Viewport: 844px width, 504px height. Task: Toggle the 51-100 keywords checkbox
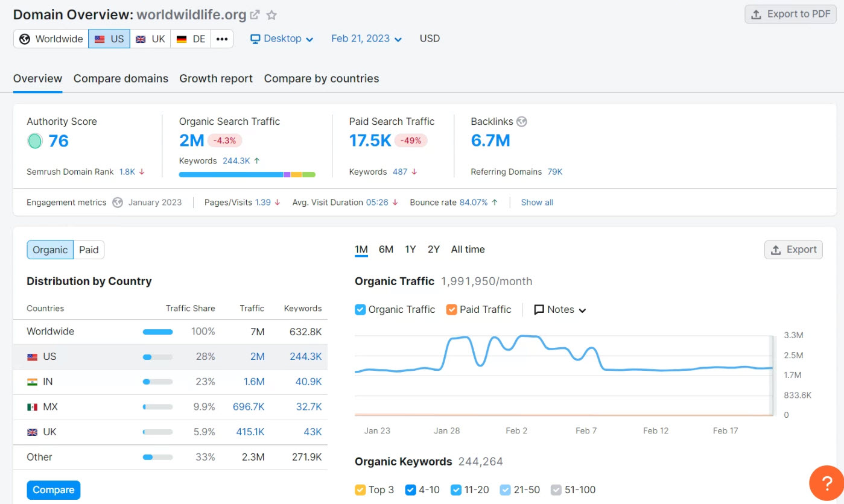556,490
